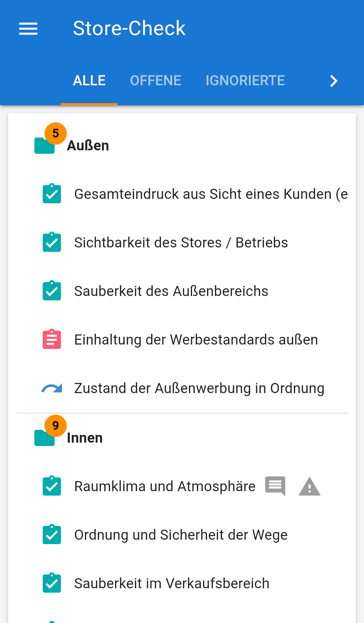Switch to the OFFENE tab
Viewport: 364px width, 623px height.
coord(156,81)
